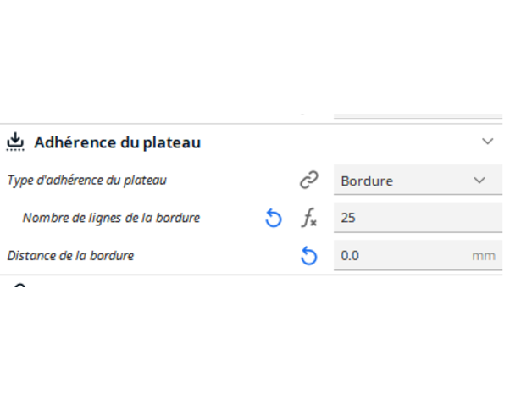Click the build plate adhesion category icon

coord(15,142)
